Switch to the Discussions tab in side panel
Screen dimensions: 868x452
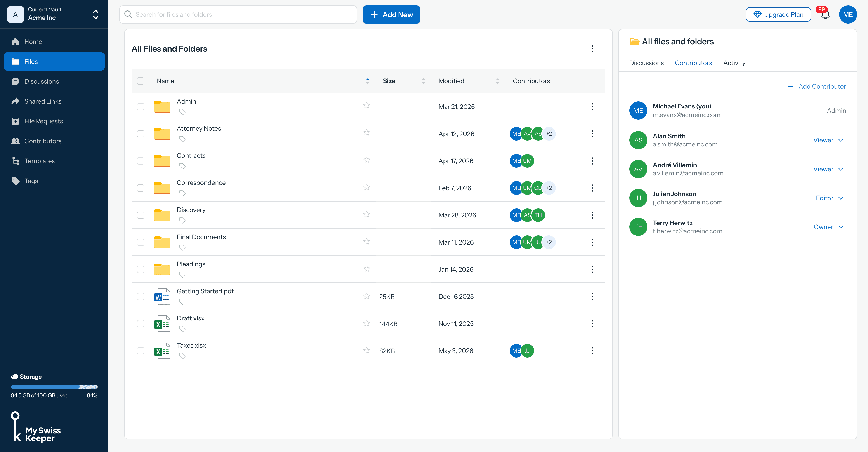pos(646,63)
